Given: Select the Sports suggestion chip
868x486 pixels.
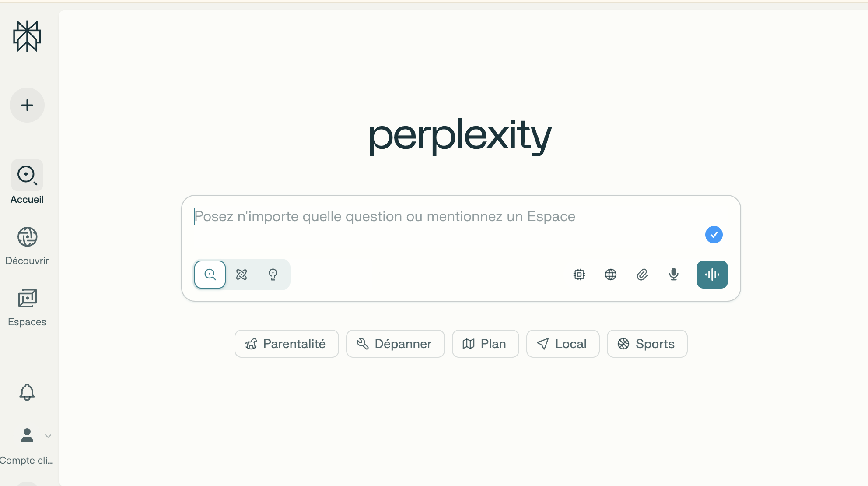Looking at the screenshot, I should click(x=647, y=344).
